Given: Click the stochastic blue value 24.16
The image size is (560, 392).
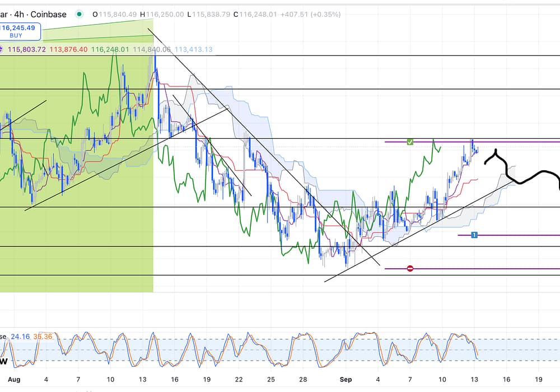Looking at the screenshot, I should pos(20,337).
